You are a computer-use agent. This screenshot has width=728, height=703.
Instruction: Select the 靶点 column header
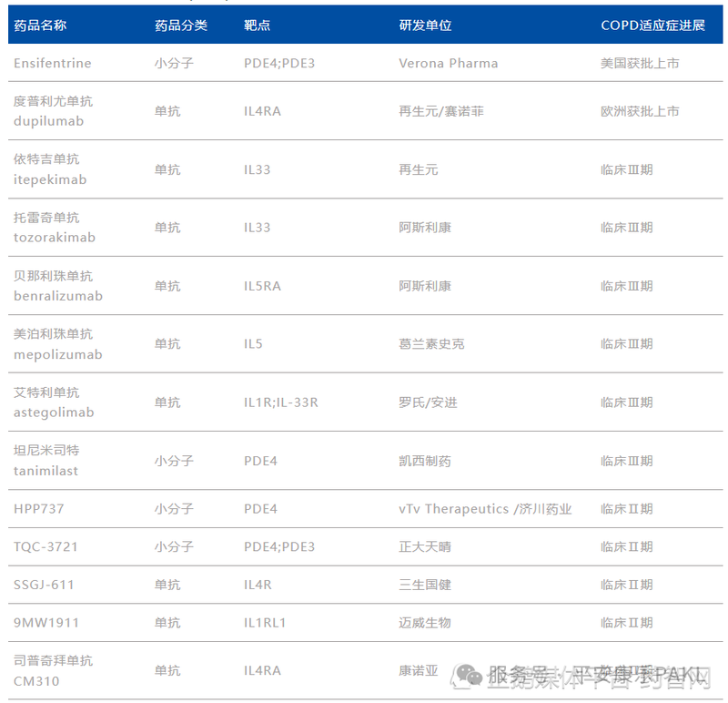pos(258,25)
